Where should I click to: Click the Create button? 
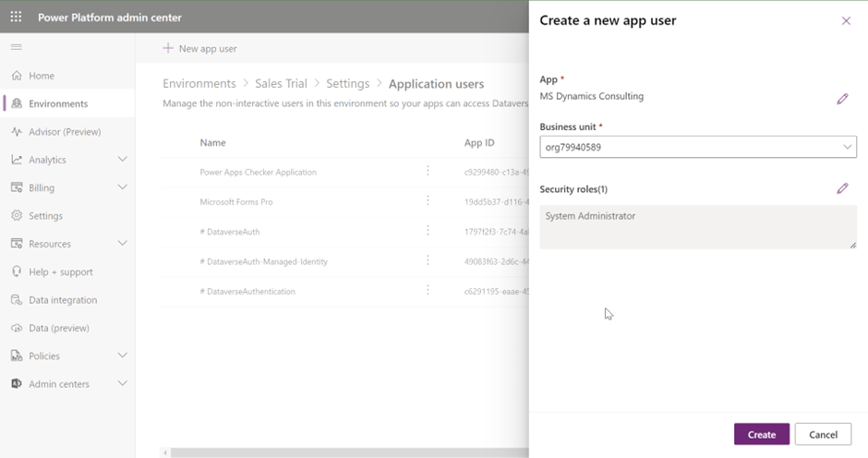click(761, 434)
